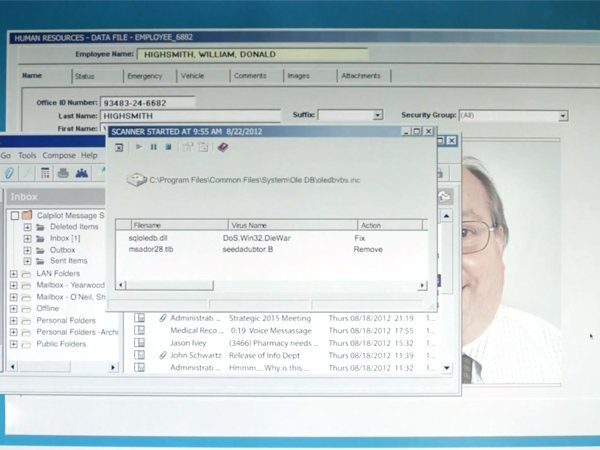The height and width of the screenshot is (450, 600).
Task: Select the sqloledb.dll infected file row
Action: tap(271, 238)
